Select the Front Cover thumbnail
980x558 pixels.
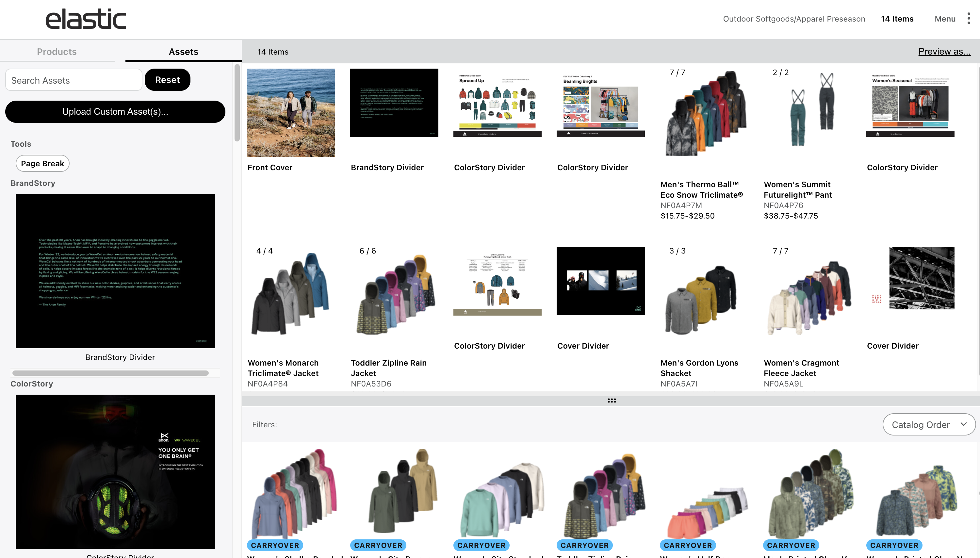[291, 112]
